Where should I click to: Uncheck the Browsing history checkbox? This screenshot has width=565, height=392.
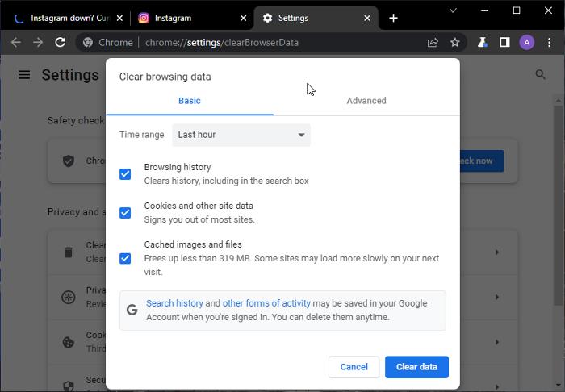click(x=125, y=174)
